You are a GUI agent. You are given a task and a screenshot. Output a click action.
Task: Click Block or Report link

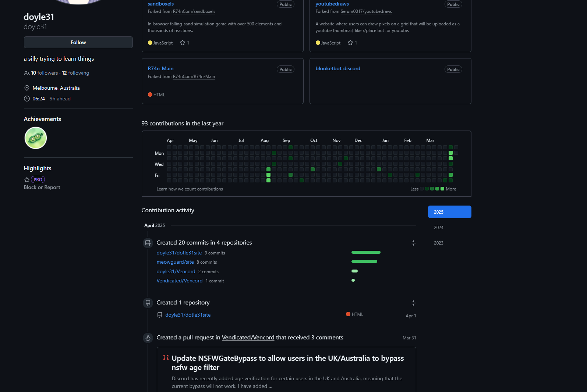[42, 188]
